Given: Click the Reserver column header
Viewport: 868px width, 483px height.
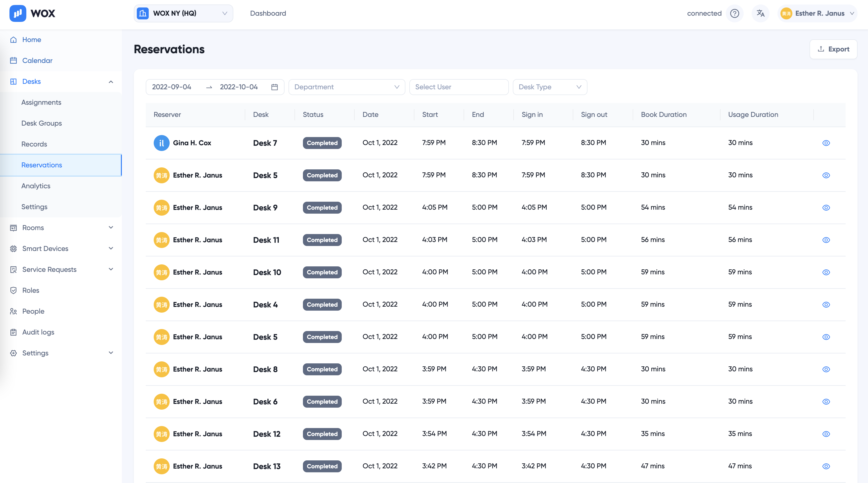Looking at the screenshot, I should click(167, 115).
